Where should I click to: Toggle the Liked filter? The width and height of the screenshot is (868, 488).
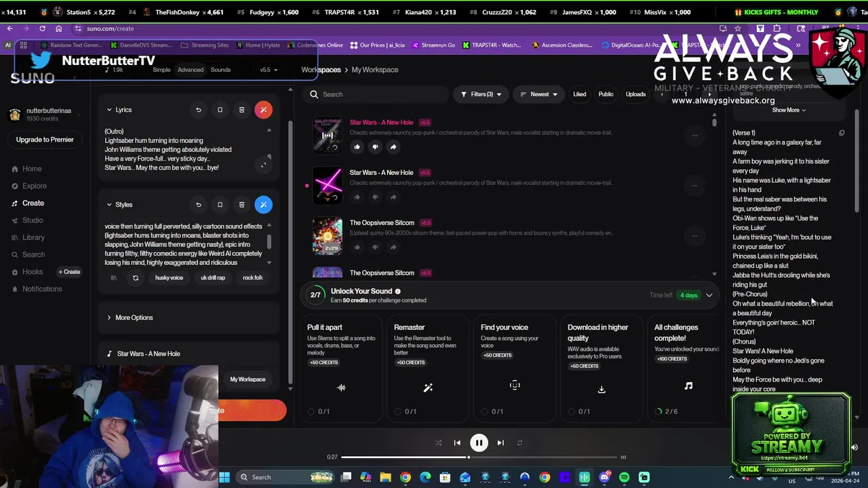579,94
